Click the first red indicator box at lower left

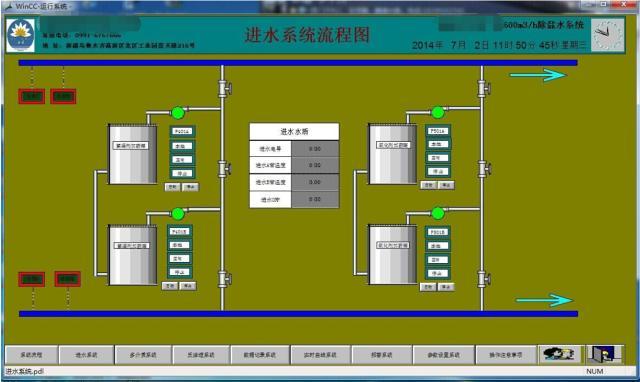(31, 279)
